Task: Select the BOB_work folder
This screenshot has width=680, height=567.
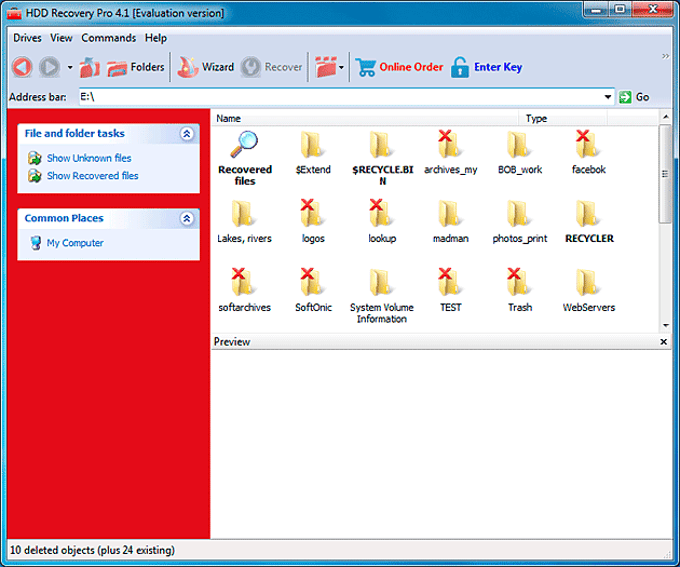Action: pos(520,153)
